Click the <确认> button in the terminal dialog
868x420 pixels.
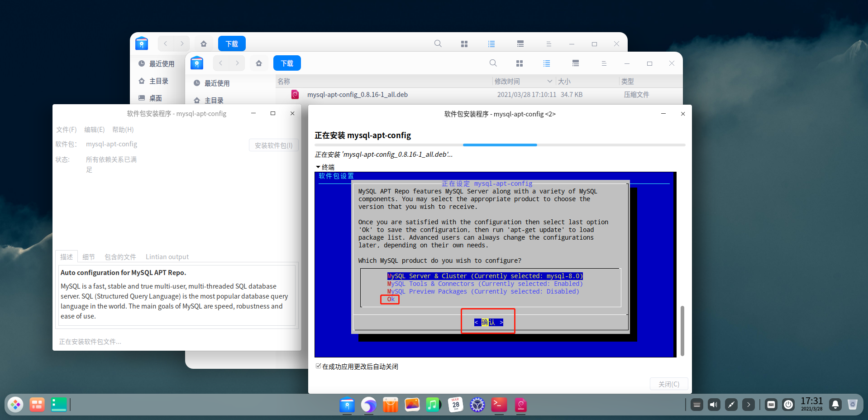488,322
